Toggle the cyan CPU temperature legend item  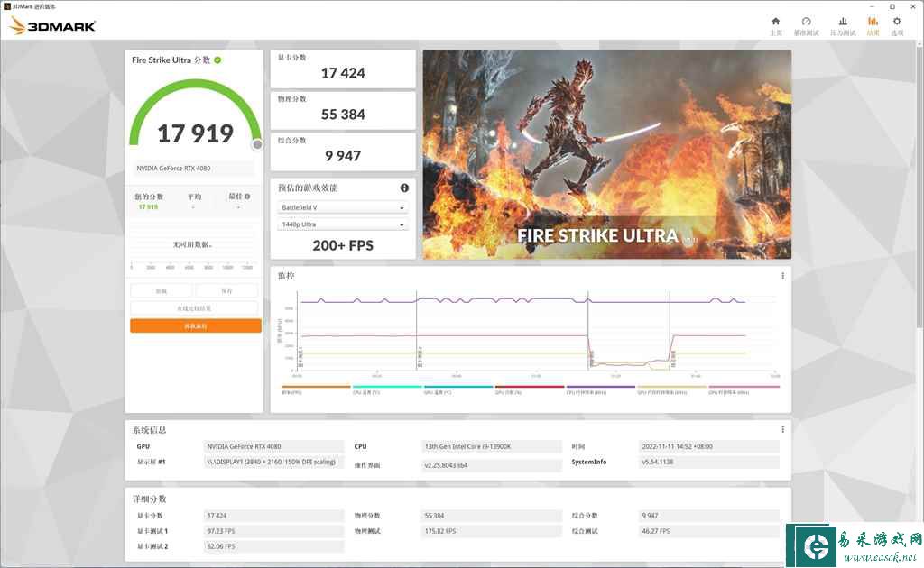[x=386, y=389]
